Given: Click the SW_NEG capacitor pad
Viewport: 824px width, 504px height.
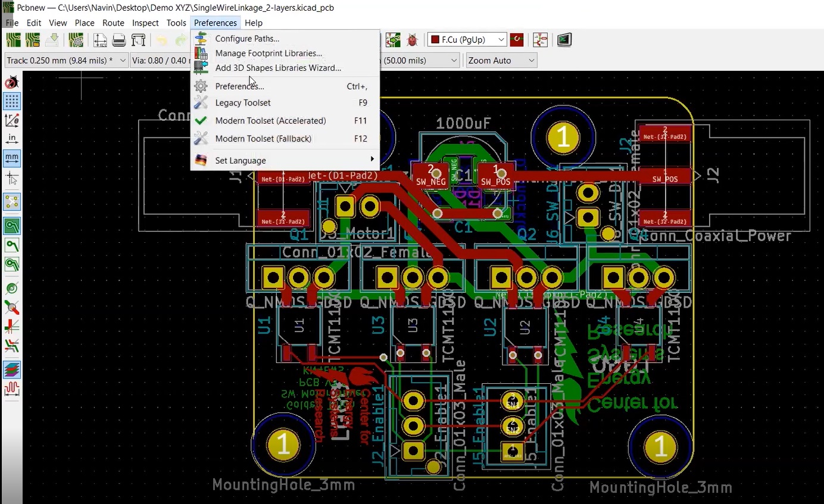Looking at the screenshot, I should click(x=430, y=176).
